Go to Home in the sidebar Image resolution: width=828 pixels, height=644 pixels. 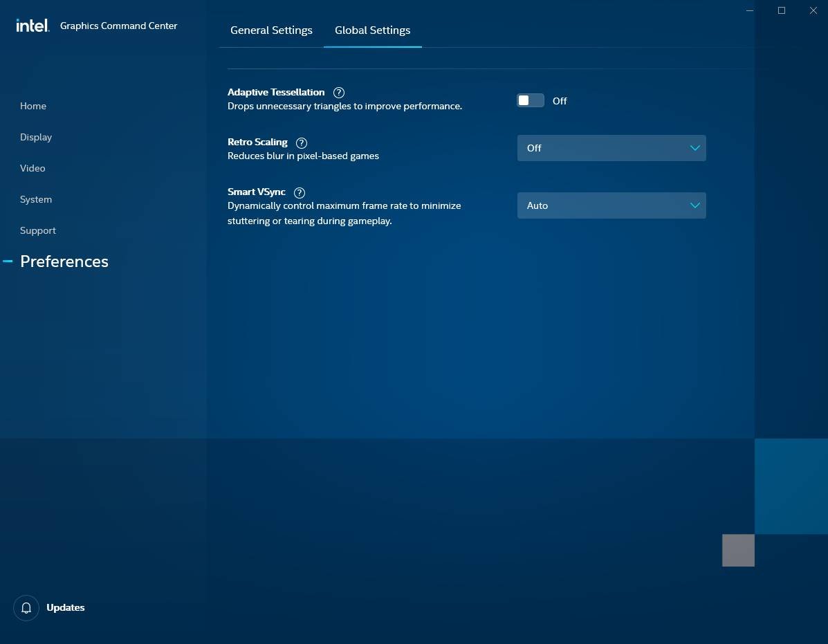33,106
